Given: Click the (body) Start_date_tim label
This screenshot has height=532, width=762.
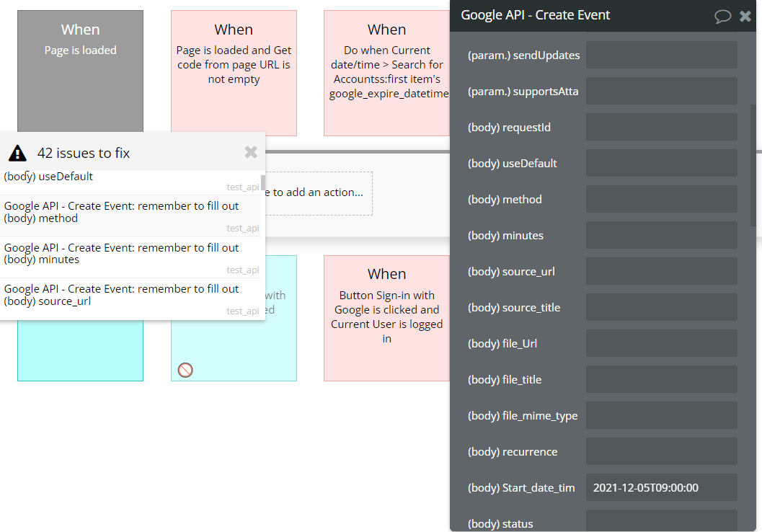Looking at the screenshot, I should coord(521,488).
